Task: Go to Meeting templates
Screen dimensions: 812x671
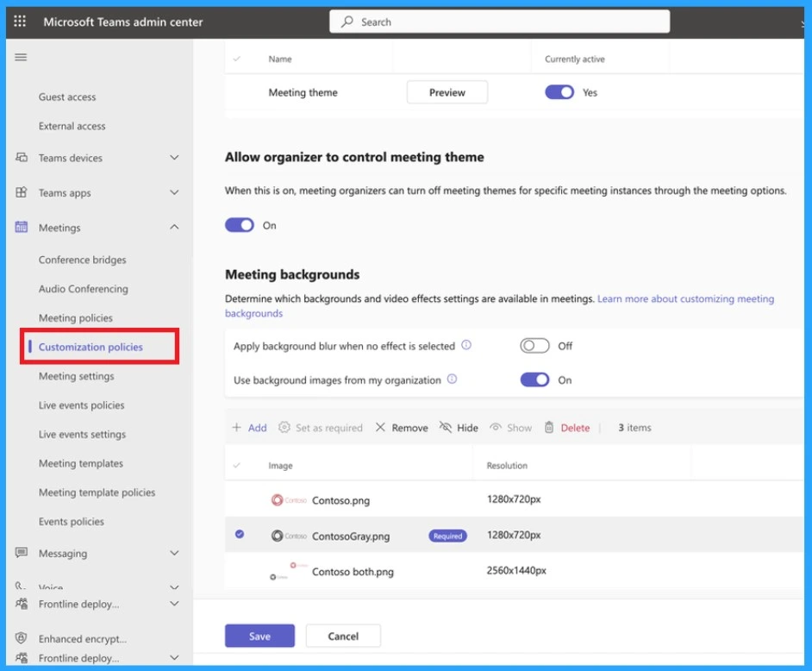Action: [81, 463]
